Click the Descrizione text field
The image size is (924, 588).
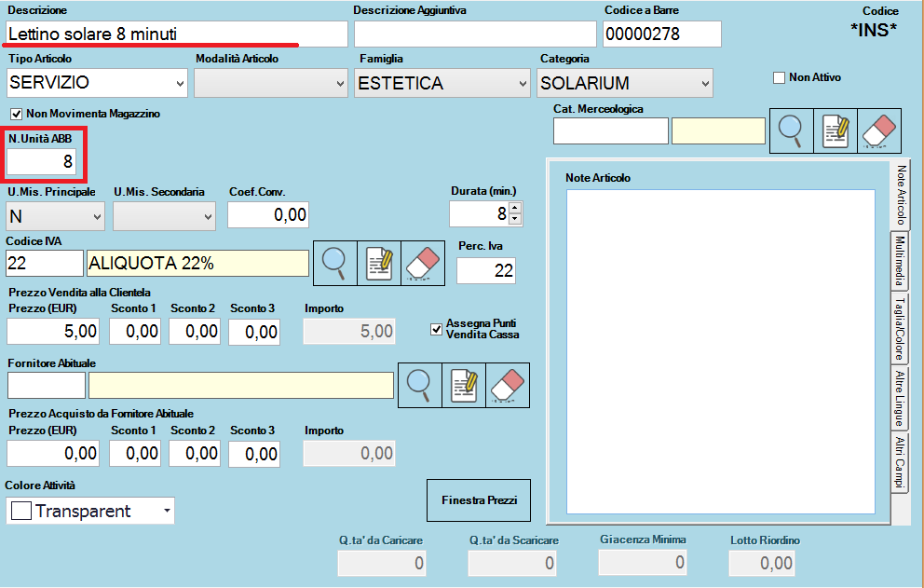[x=175, y=34]
